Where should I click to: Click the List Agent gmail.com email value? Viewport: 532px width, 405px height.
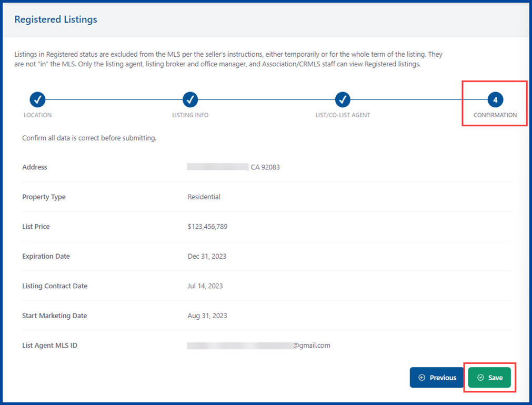pos(258,346)
